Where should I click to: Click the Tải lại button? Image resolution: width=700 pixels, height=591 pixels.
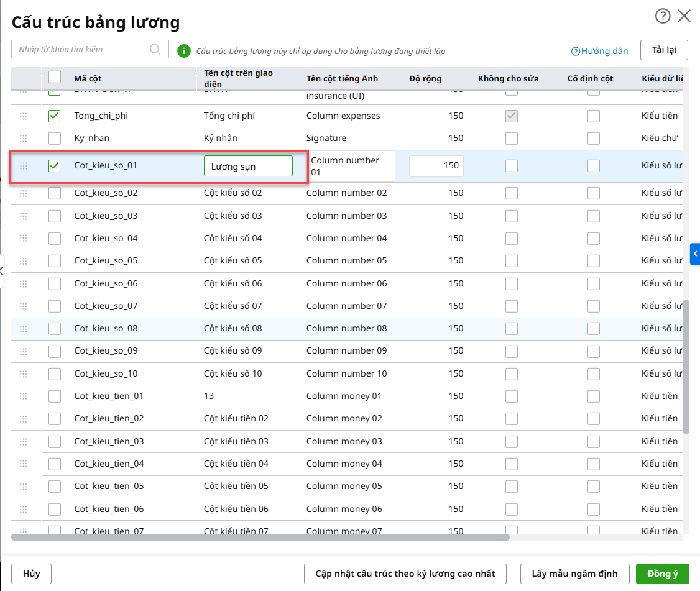[x=664, y=50]
